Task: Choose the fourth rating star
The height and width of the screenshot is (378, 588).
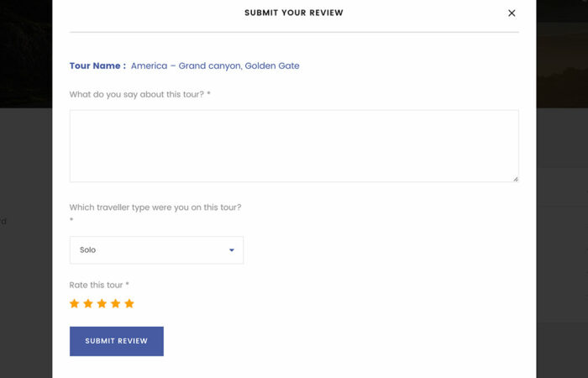Action: pos(115,303)
